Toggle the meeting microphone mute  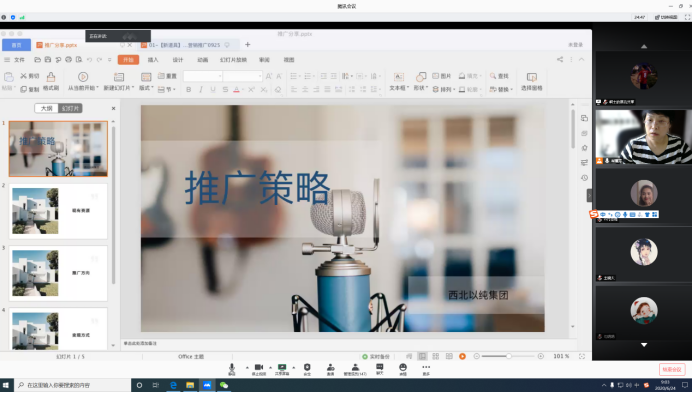[x=232, y=369]
